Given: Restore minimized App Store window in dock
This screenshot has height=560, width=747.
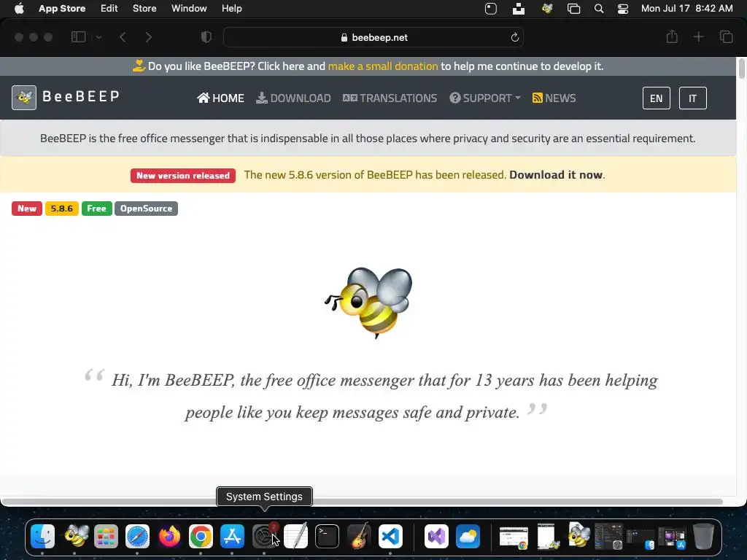Looking at the screenshot, I should coord(672,537).
